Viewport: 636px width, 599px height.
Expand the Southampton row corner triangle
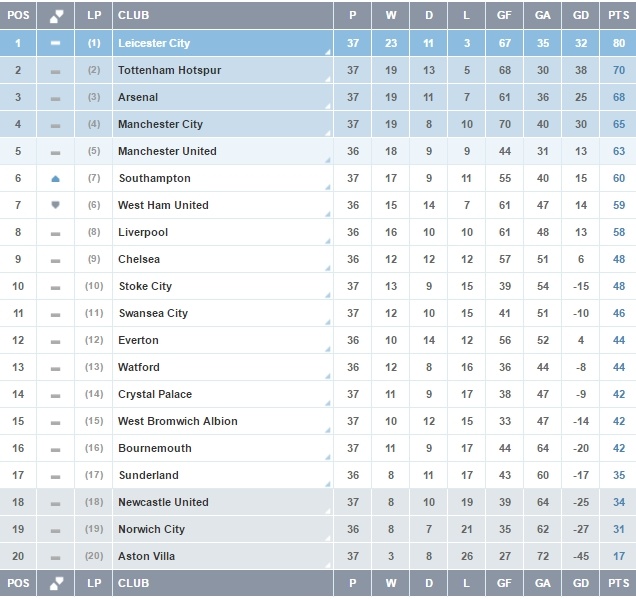click(x=329, y=188)
